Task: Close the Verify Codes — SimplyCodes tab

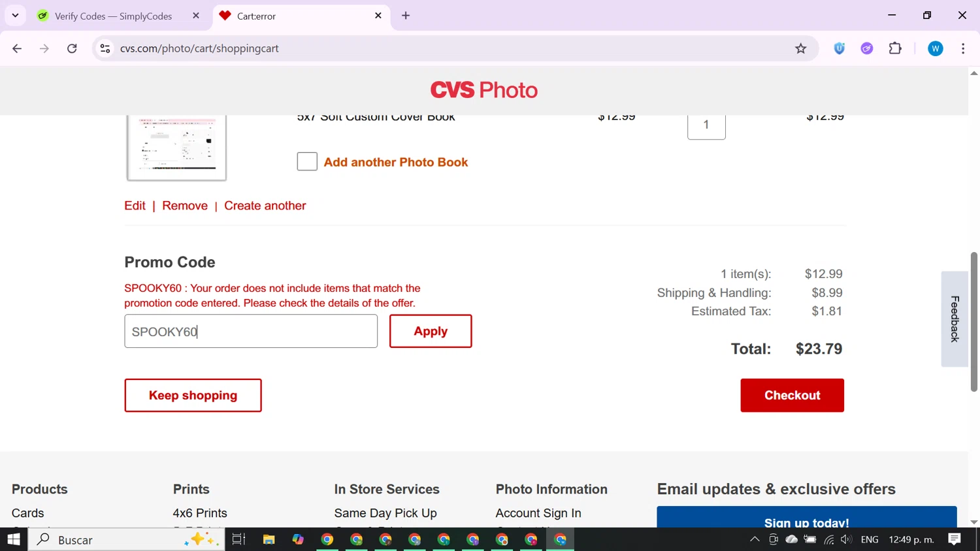Action: tap(196, 16)
